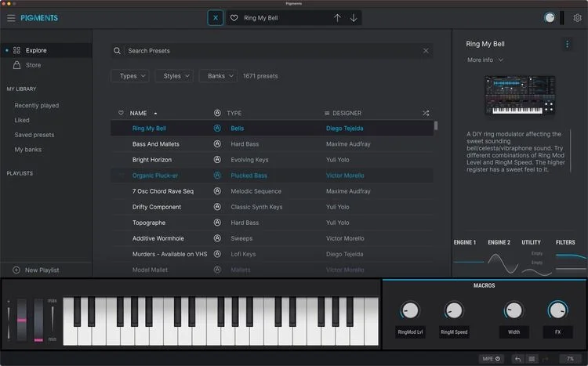Expand More info section
Screen dimensions: 588x366
point(485,60)
